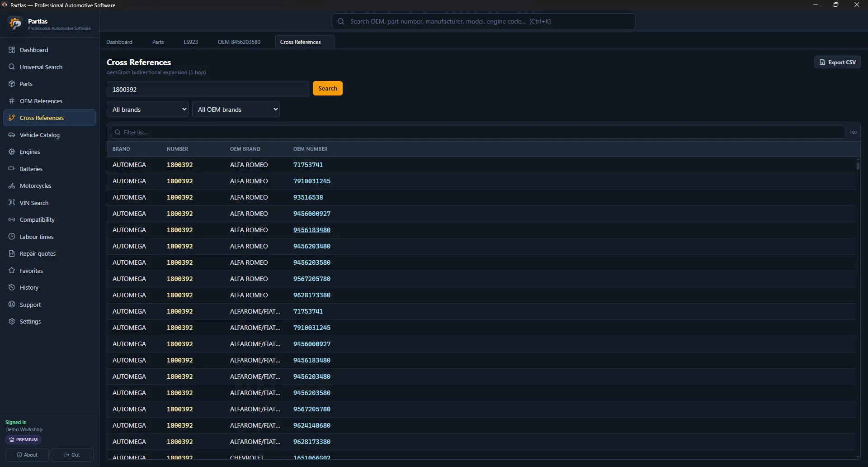
Task: Open the All OEM brands dropdown
Action: (x=236, y=109)
